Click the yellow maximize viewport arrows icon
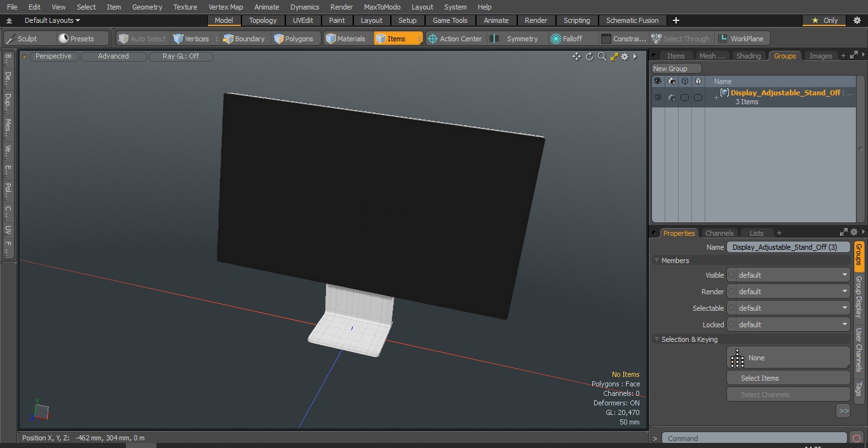Viewport: 868px width, 448px height. pos(614,57)
